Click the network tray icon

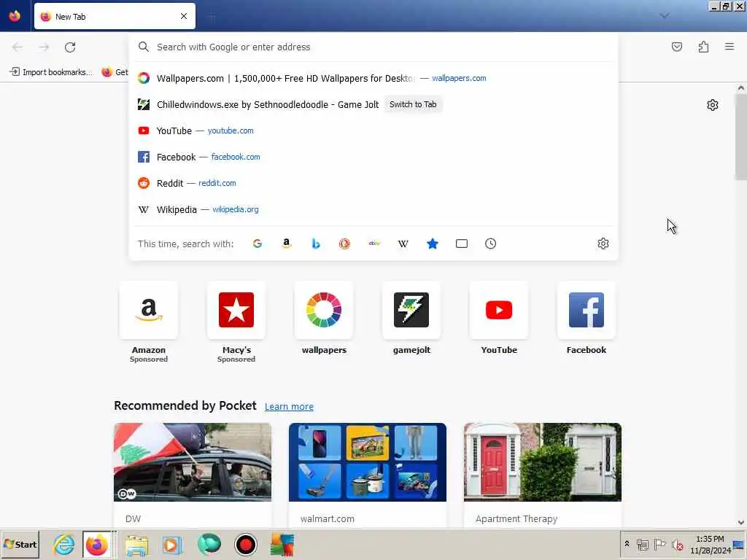pyautogui.click(x=642, y=544)
